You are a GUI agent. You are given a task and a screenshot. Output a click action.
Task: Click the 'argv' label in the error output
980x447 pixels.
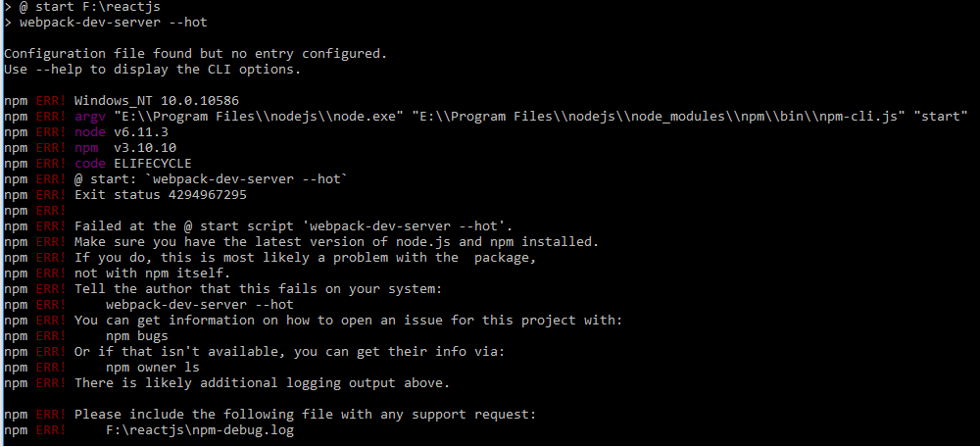pyautogui.click(x=89, y=117)
